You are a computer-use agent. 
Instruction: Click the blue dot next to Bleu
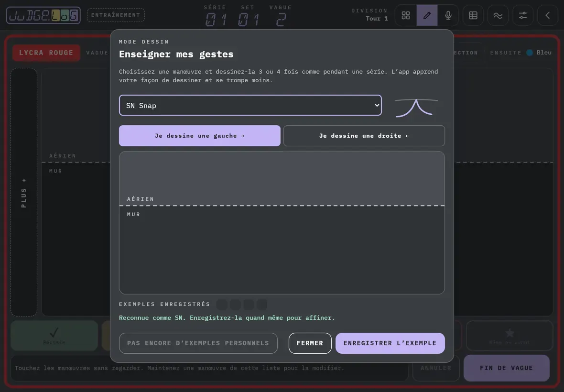pos(530,53)
